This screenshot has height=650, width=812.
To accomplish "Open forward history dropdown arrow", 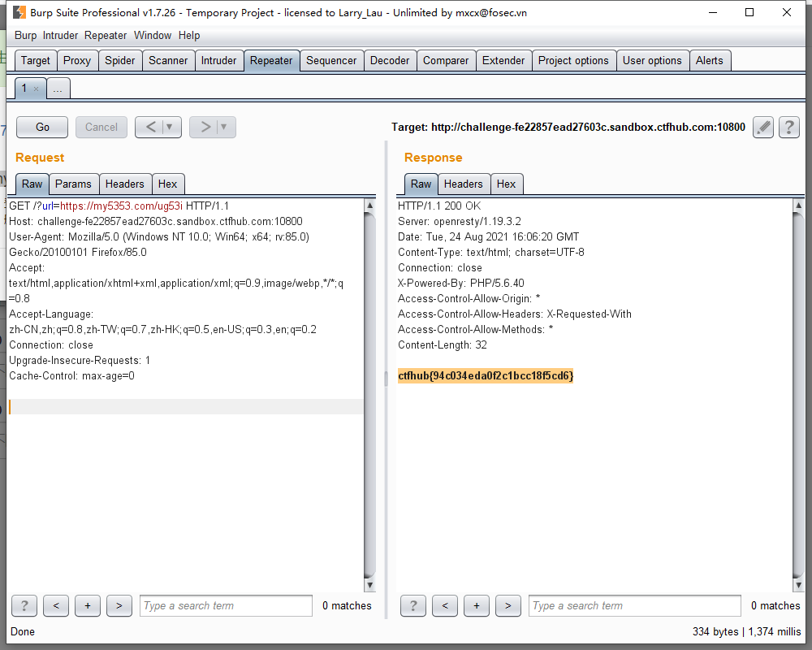I will (224, 127).
